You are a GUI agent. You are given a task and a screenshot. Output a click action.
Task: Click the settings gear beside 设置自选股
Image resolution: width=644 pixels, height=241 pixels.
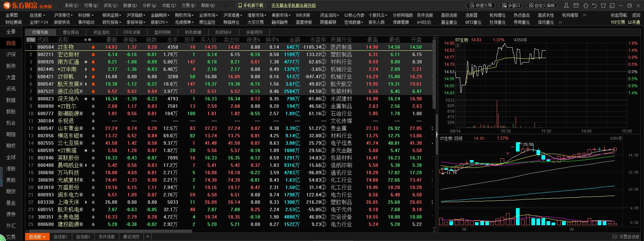tap(616, 237)
